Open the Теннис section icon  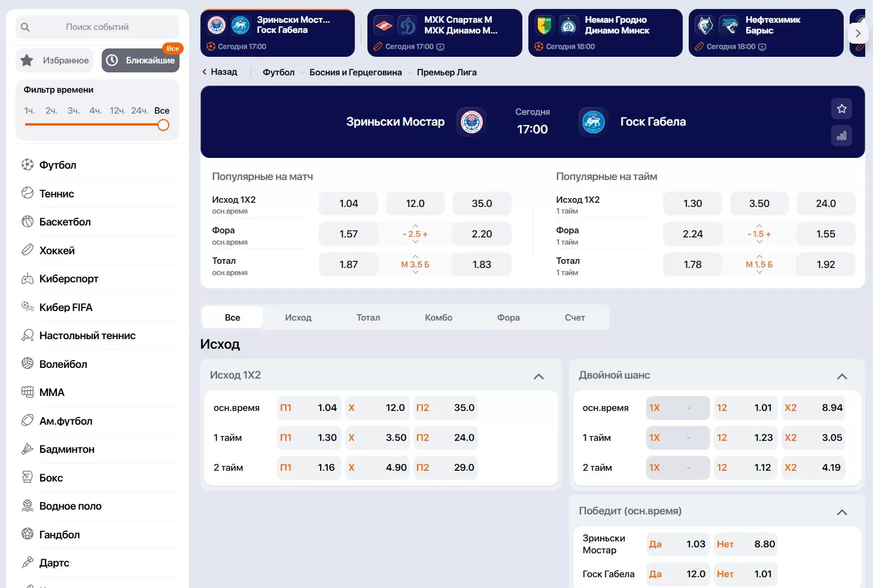(28, 193)
